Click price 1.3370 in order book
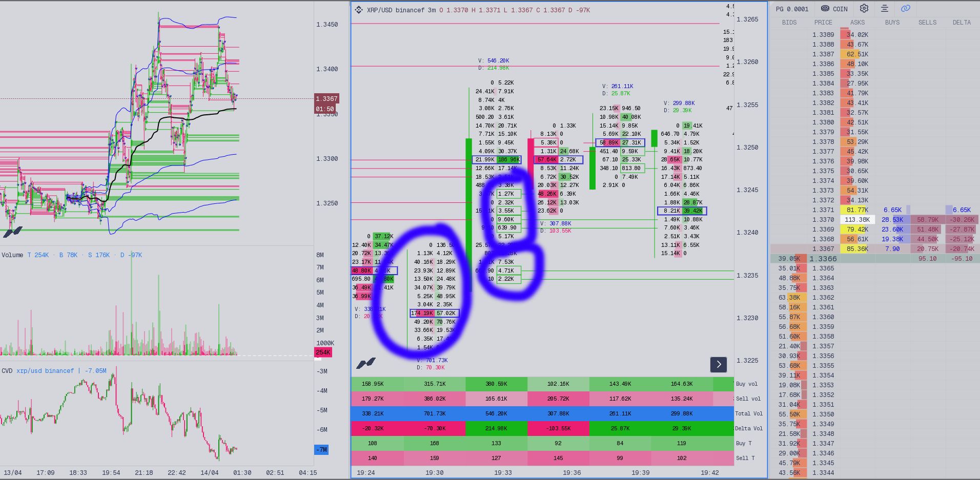980x480 pixels. [x=823, y=220]
